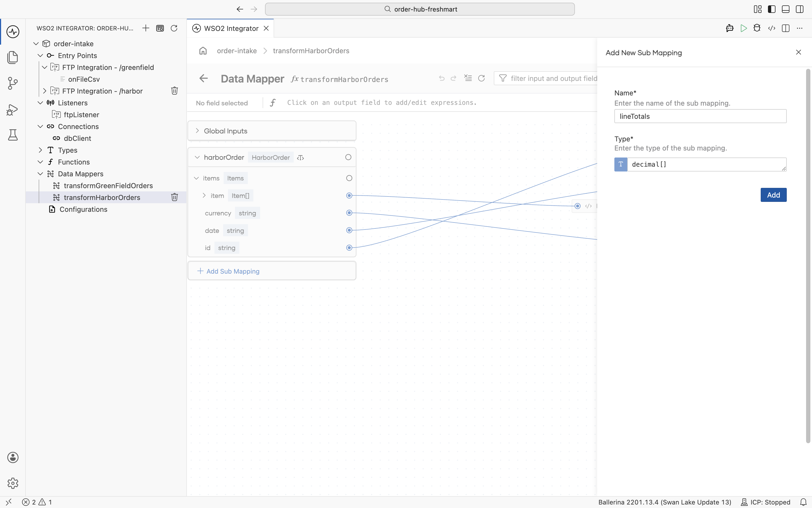Open the Source Control icon
Image resolution: width=812 pixels, height=508 pixels.
pos(13,83)
